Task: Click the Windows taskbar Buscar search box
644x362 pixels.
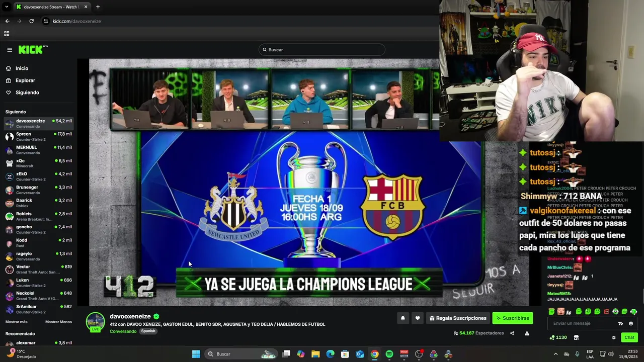Action: click(242, 354)
